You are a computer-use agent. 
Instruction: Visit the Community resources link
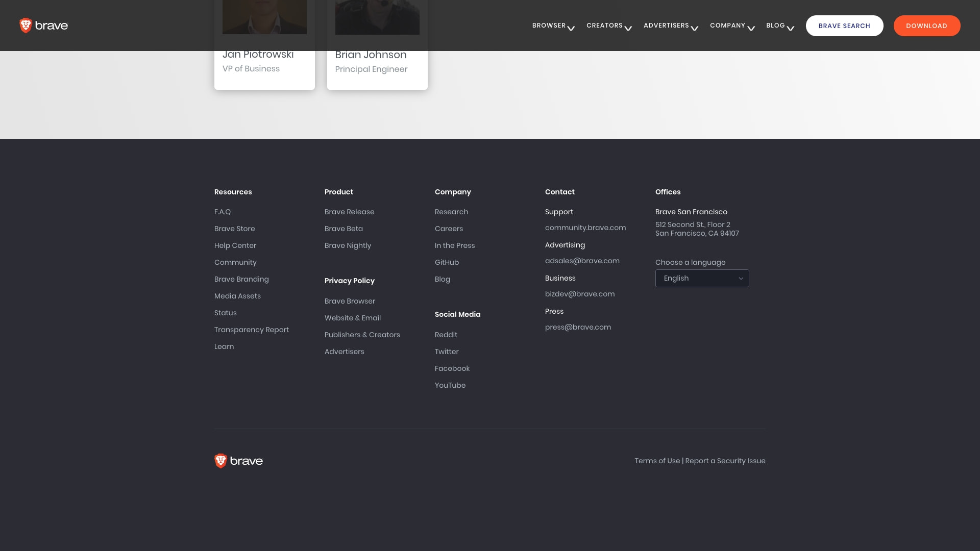[x=235, y=262]
